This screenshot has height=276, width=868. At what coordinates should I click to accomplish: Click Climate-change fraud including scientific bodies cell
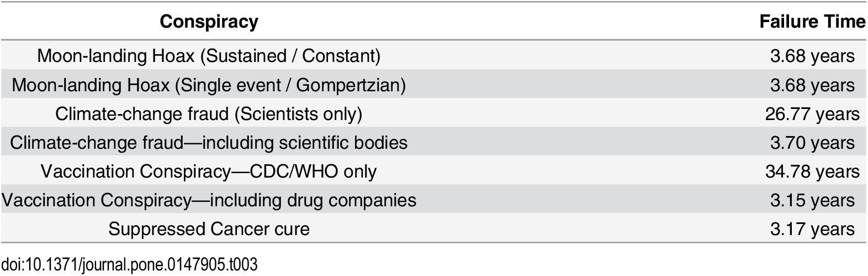coord(209,143)
